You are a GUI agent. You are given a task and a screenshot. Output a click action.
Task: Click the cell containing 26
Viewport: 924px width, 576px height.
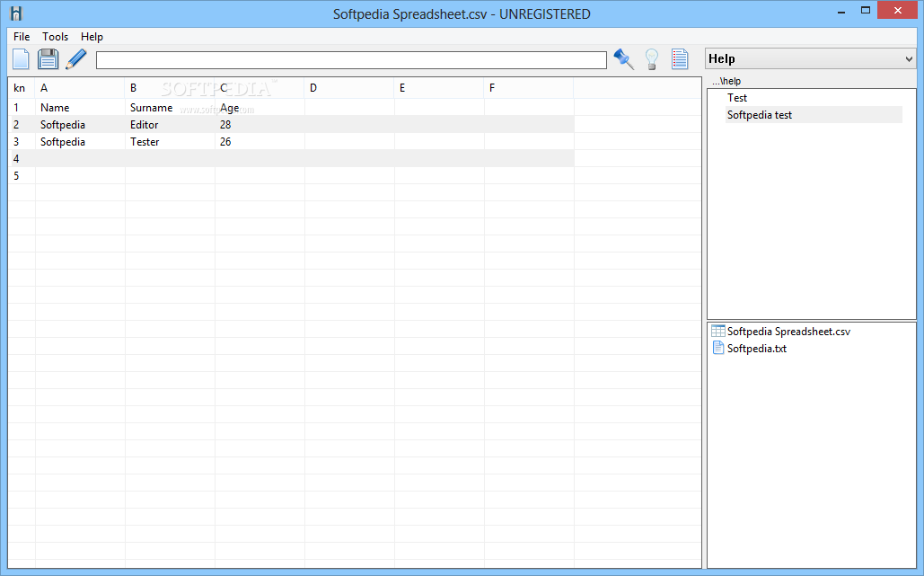(260, 142)
